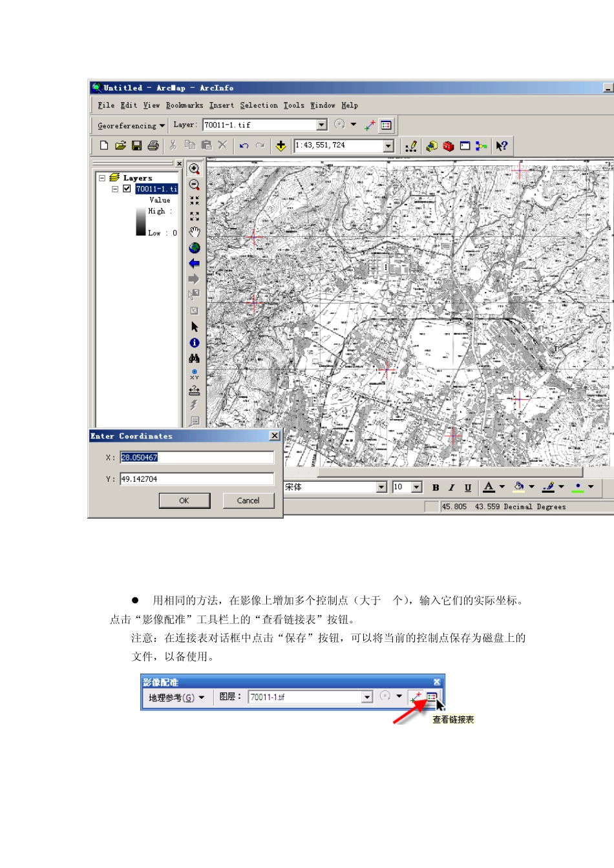The width and height of the screenshot is (614, 868).
Task: Create a new map document
Action: [x=104, y=146]
